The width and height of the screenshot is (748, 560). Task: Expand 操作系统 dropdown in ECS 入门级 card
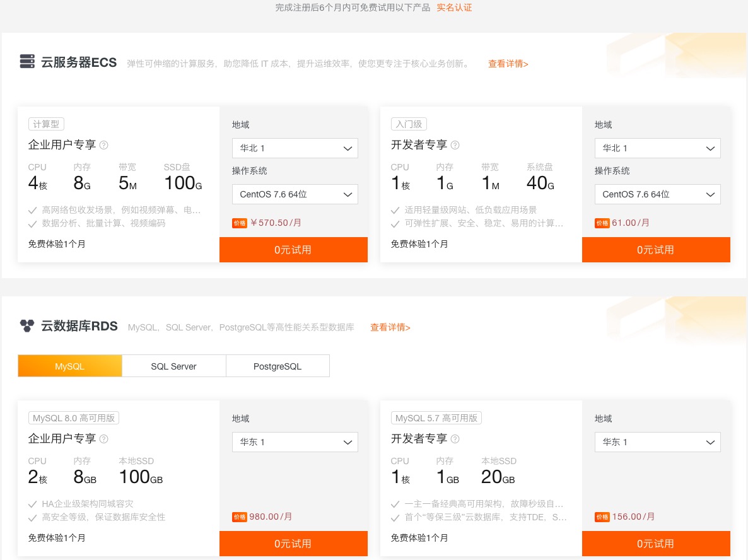point(657,195)
